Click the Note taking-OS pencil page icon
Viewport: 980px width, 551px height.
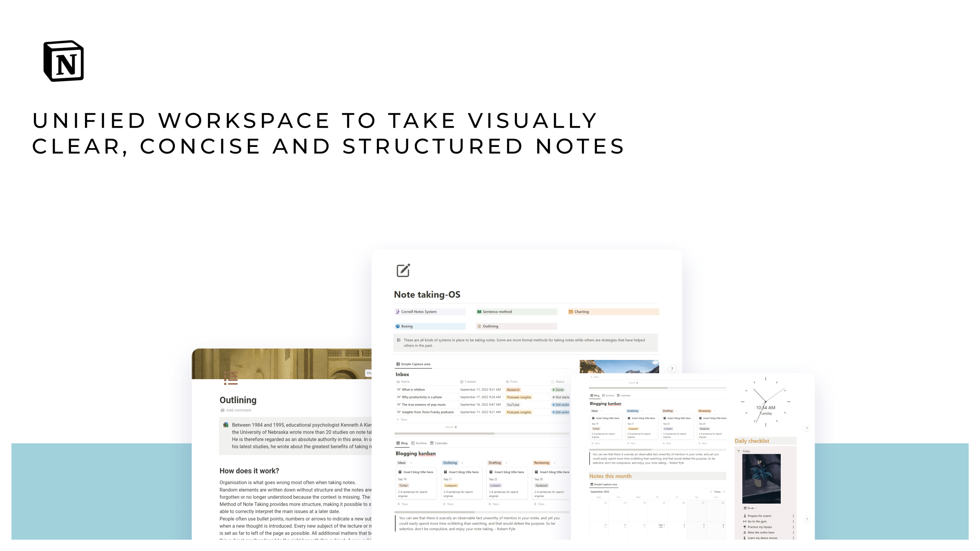(x=403, y=270)
